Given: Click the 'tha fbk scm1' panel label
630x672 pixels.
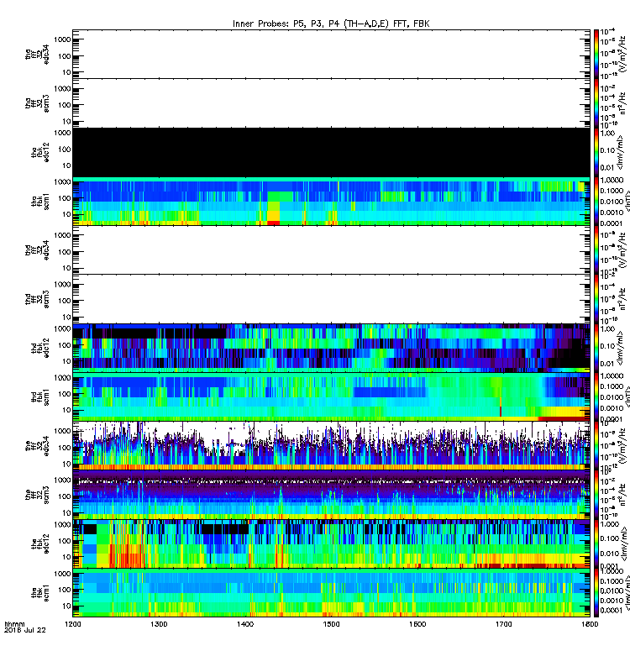Looking at the screenshot, I should pos(40,202).
